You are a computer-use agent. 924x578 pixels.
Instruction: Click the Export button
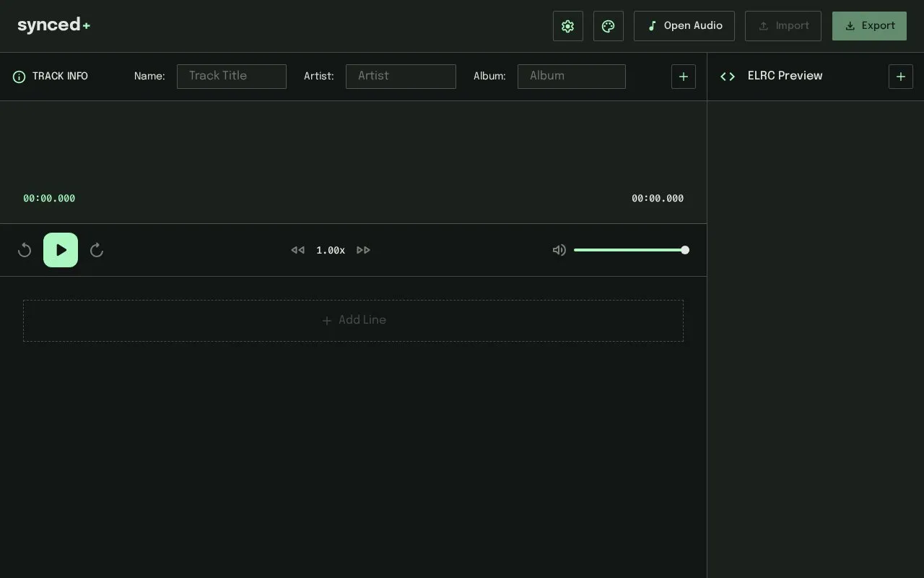pyautogui.click(x=869, y=26)
